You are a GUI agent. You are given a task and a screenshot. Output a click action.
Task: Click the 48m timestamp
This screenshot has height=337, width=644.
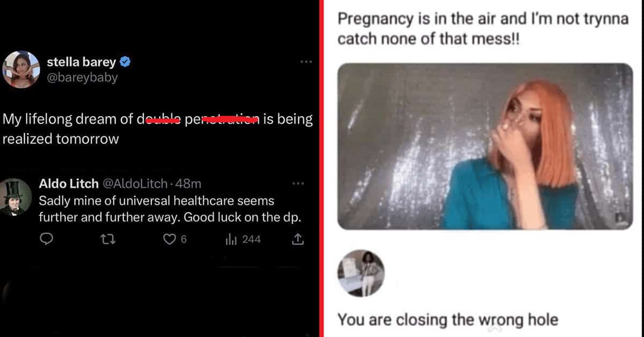188,184
